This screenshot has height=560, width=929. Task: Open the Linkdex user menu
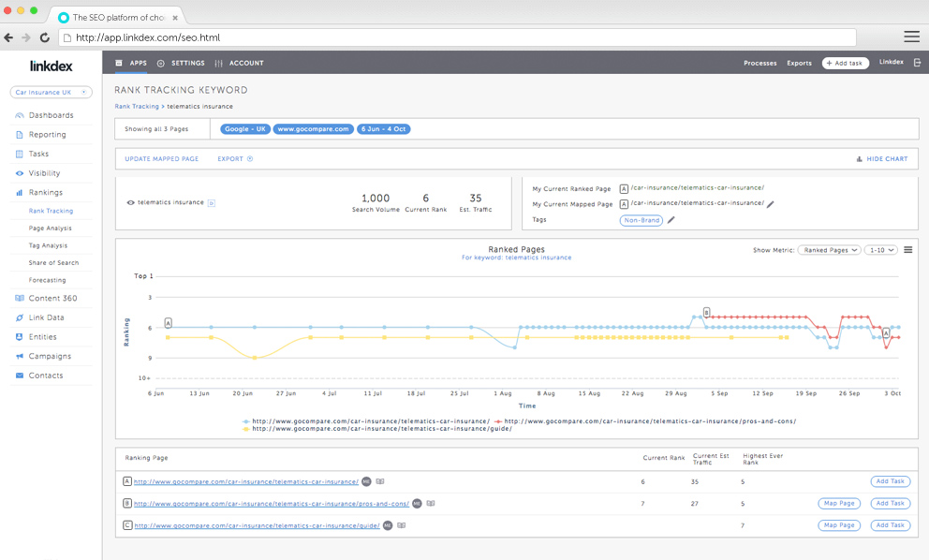pyautogui.click(x=892, y=62)
